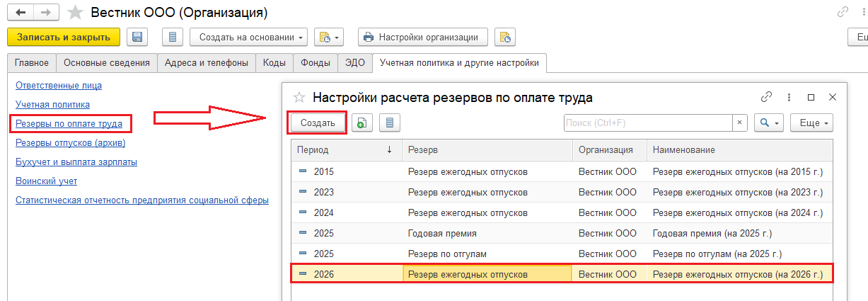
Task: Open Воинский учет link
Action: [x=46, y=181]
